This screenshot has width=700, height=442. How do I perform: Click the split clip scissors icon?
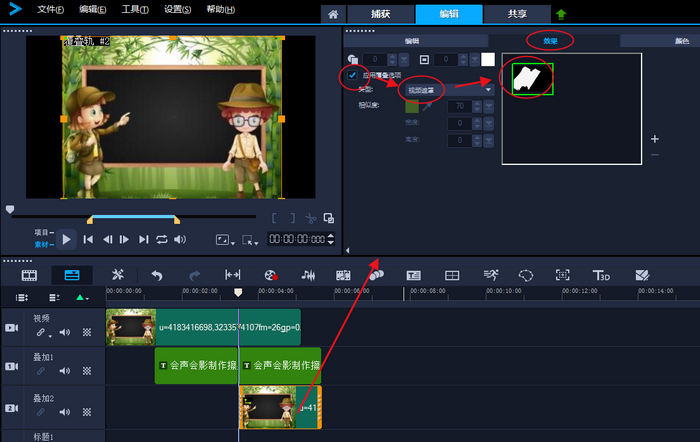point(311,218)
